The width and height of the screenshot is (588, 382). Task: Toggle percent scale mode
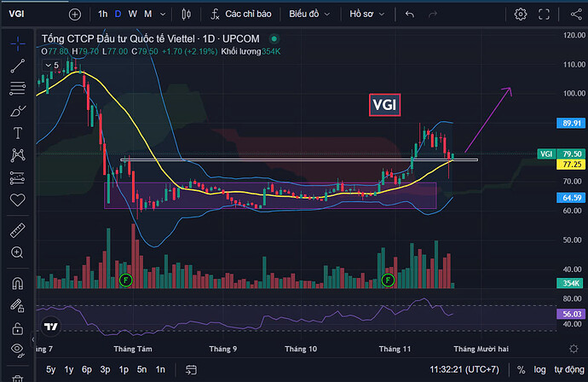coord(522,370)
